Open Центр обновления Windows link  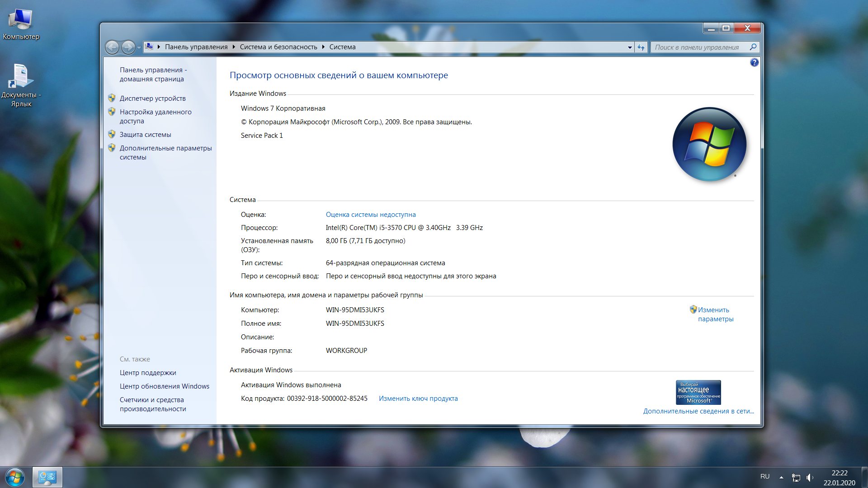coord(165,386)
